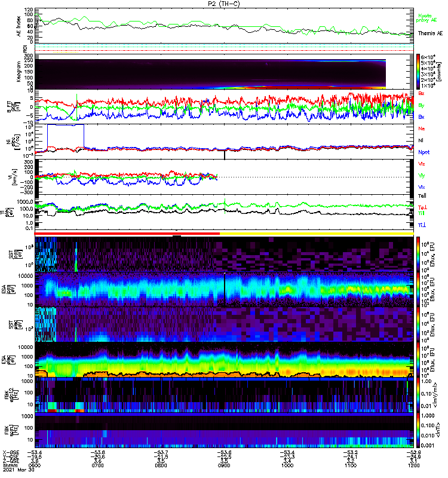Screen dimensions: 448x478
Task: Click the 0900 time tick label
Action: tap(224, 465)
